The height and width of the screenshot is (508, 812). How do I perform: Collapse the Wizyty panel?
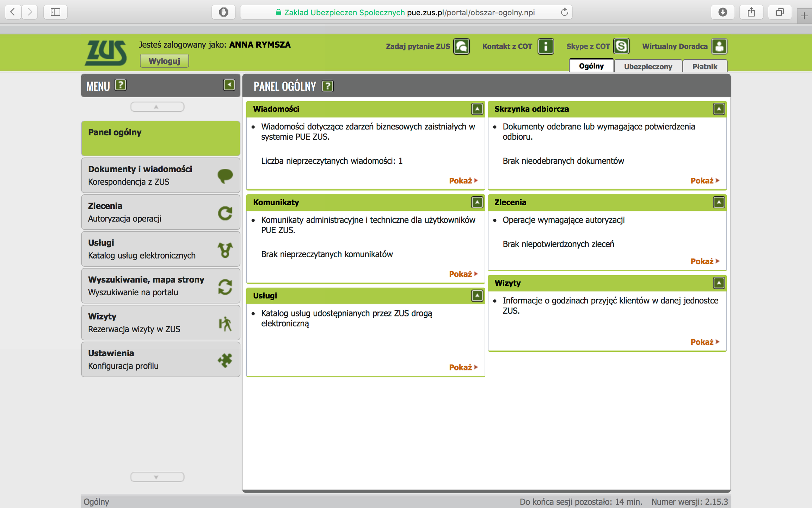[719, 283]
